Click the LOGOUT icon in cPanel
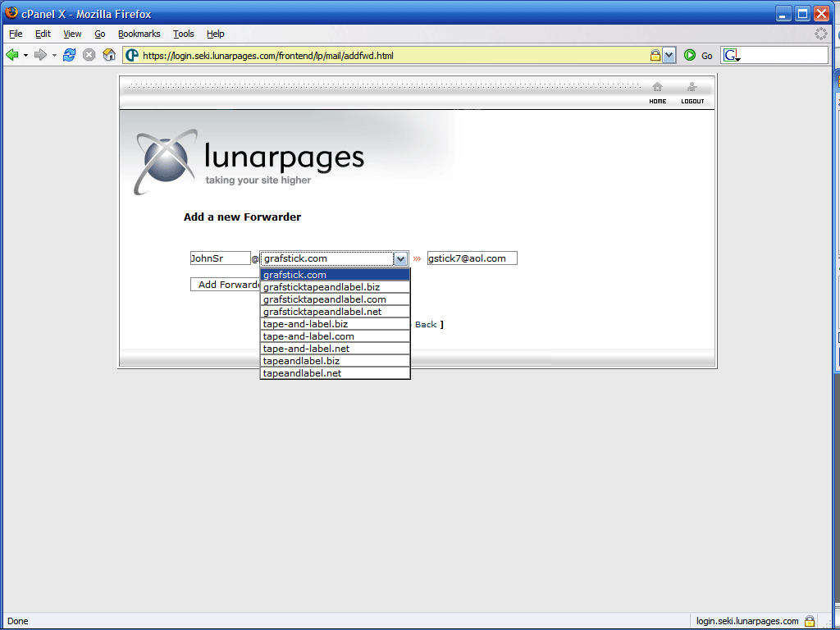The height and width of the screenshot is (630, 840). point(692,92)
